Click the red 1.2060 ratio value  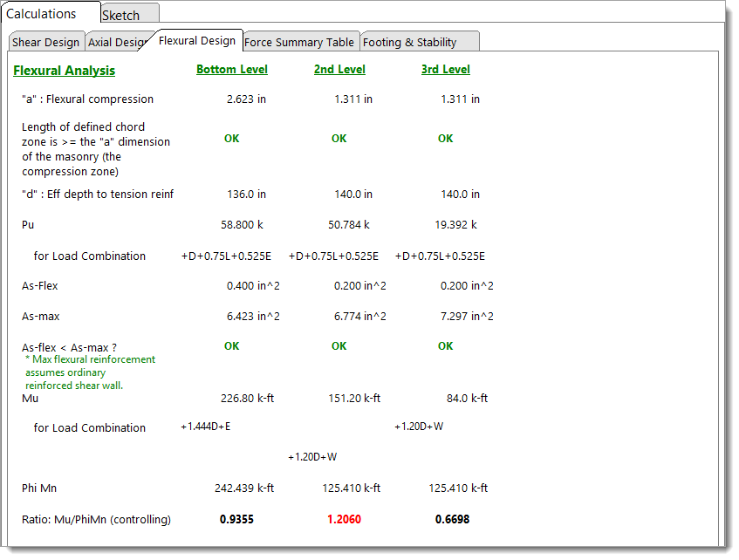pos(344,520)
